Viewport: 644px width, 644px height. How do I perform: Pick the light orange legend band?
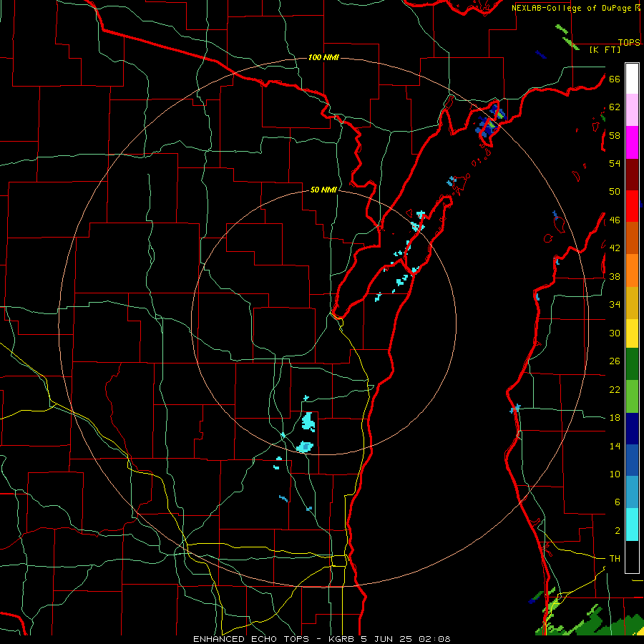click(x=632, y=270)
